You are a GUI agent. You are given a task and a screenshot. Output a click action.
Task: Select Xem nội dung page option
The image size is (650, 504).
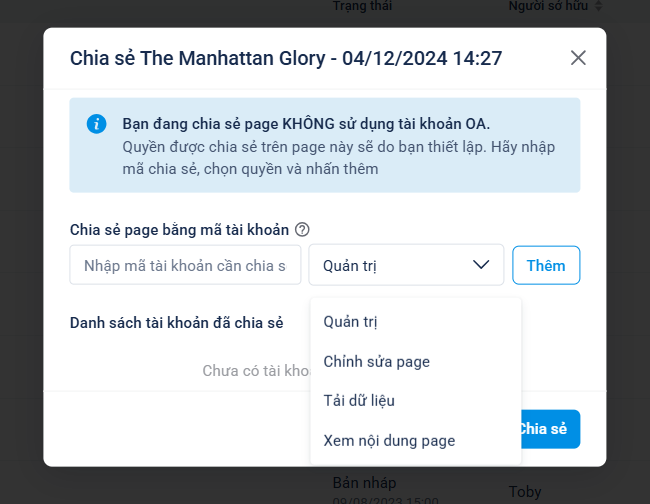coord(389,440)
